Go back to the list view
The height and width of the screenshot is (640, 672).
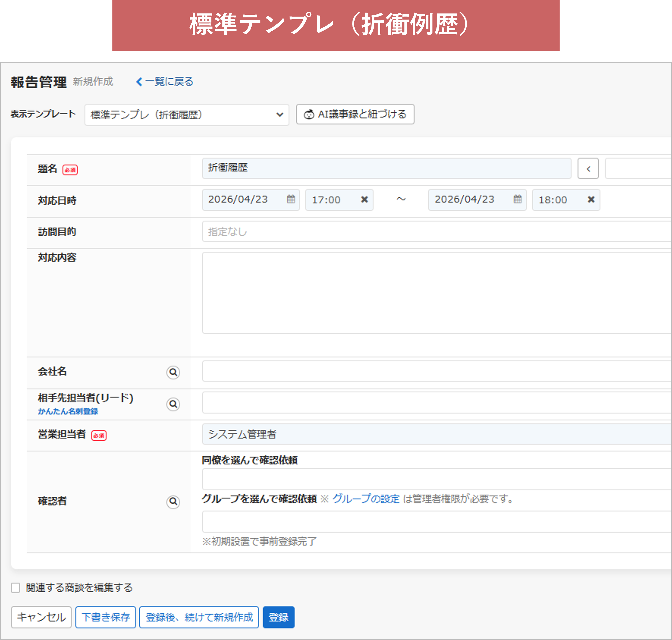pos(165,82)
